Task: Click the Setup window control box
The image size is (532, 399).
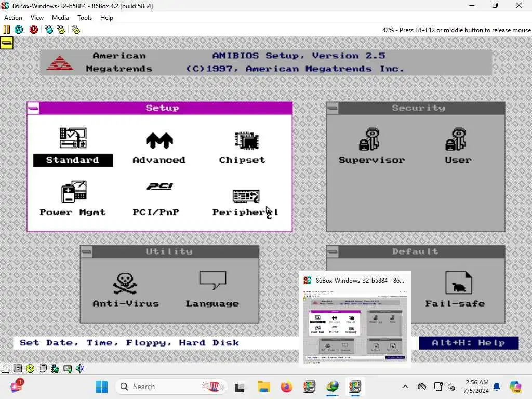Action: [33, 108]
